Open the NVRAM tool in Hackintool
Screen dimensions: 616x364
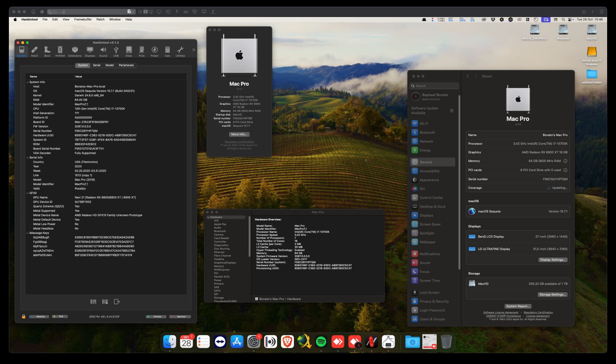pos(60,51)
